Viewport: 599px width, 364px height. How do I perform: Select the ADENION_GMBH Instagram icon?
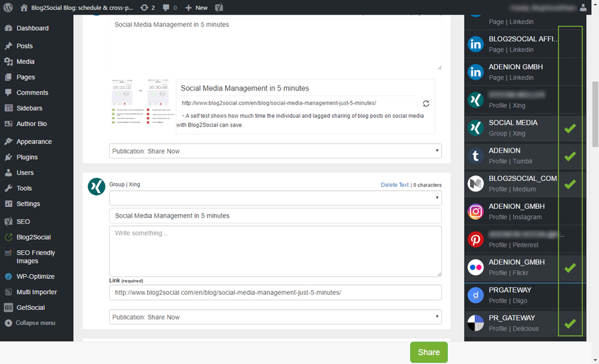(x=476, y=212)
